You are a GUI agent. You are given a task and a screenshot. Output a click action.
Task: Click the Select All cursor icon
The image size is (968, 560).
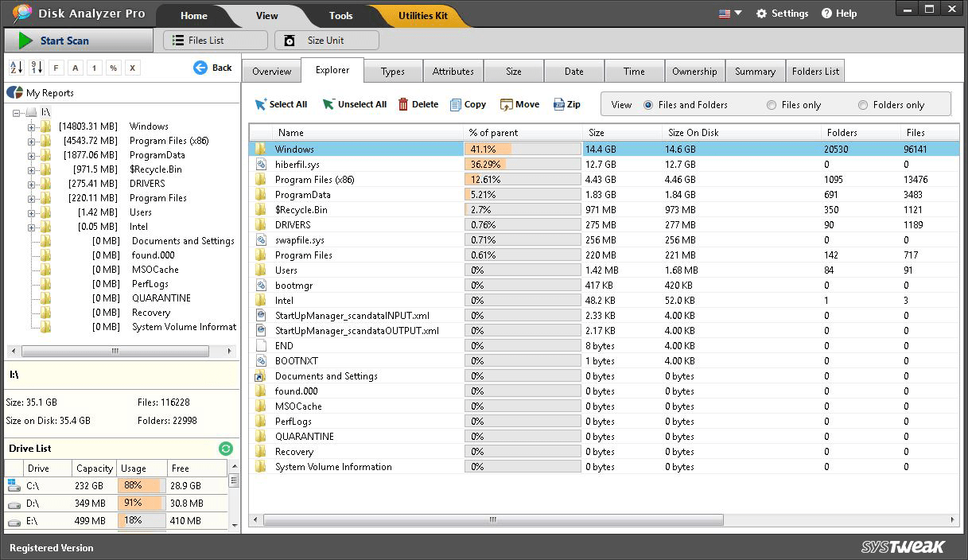pyautogui.click(x=260, y=104)
